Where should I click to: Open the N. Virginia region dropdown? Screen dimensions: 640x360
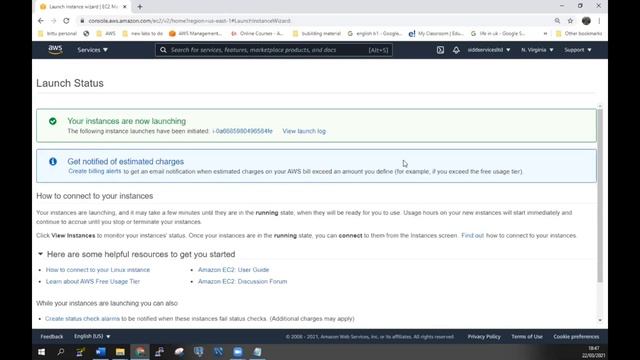(537, 50)
